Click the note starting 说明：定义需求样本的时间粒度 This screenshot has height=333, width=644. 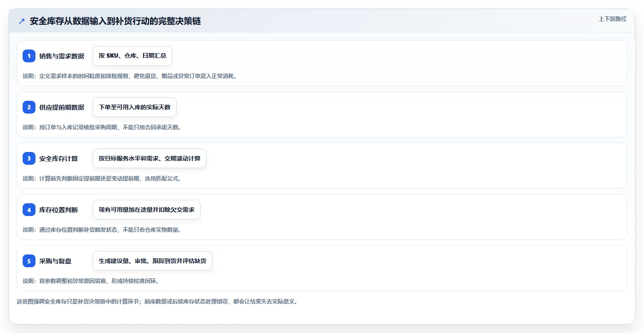click(130, 76)
